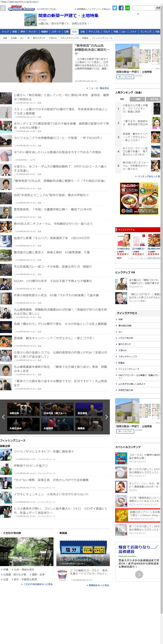Viewport: 163px width, 644px height.
Task: Click the search text input field
Action: click(143, 8)
